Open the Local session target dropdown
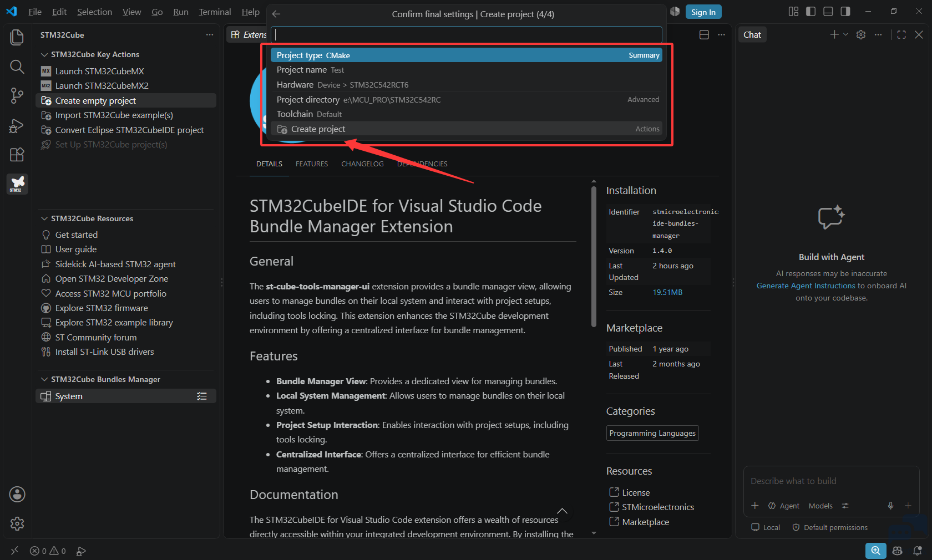The width and height of the screenshot is (932, 560). point(766,527)
